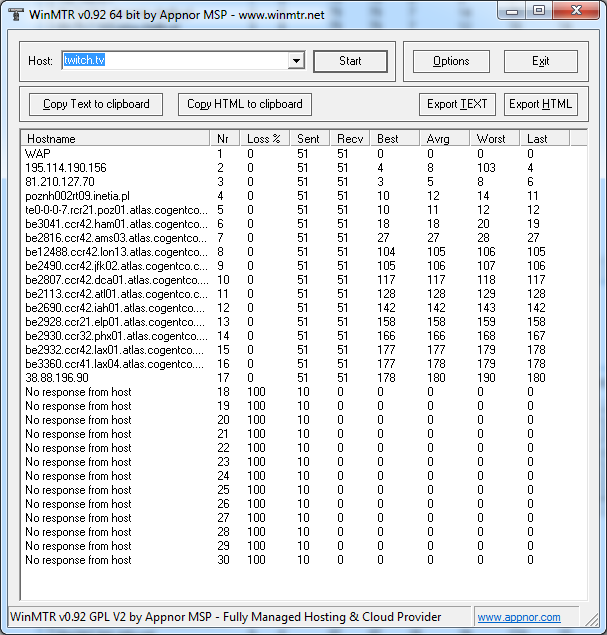Sort by Hostname column header
The width and height of the screenshot is (607, 635).
tap(115, 138)
